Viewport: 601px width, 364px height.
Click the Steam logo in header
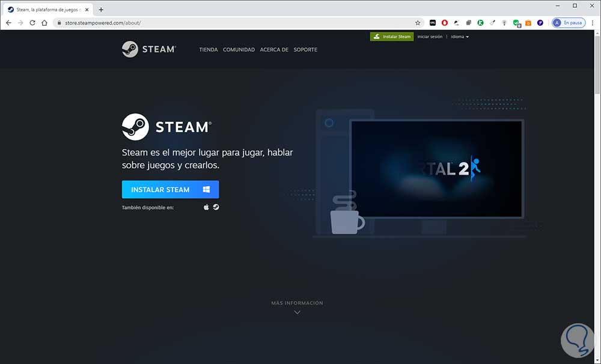[x=148, y=49]
